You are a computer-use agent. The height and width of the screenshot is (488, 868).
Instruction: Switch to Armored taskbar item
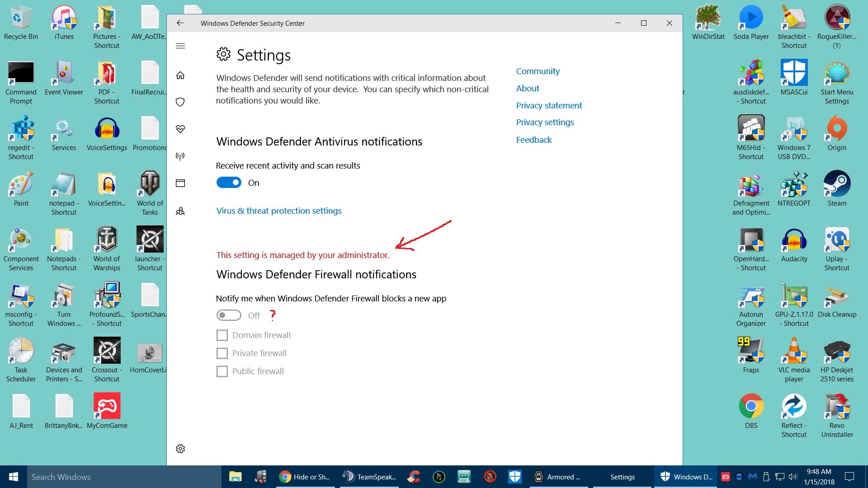click(x=558, y=477)
